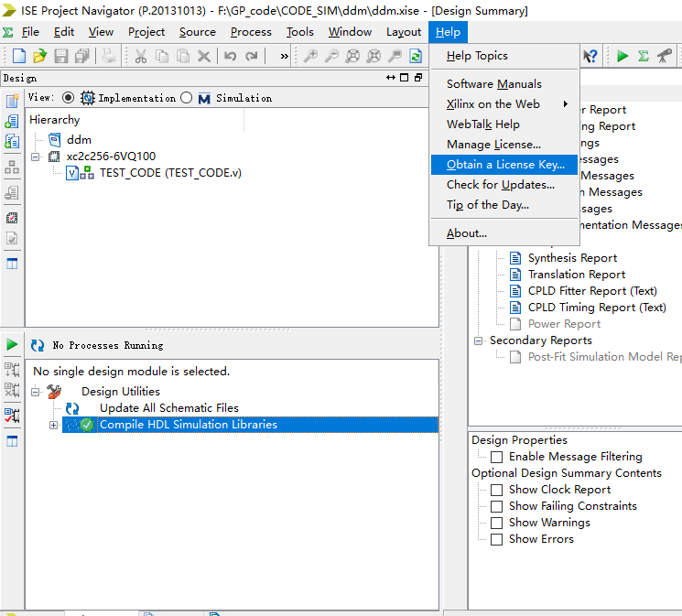Click the green sigma Design Summary icon
Screen dimensions: 682x616
pos(644,56)
